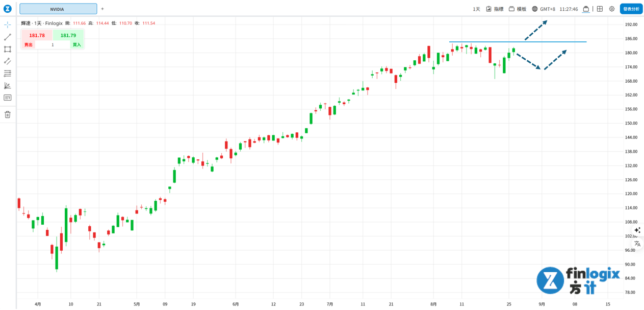Click the order quantity input field
Image resolution: width=644 pixels, height=310 pixels.
(53, 45)
